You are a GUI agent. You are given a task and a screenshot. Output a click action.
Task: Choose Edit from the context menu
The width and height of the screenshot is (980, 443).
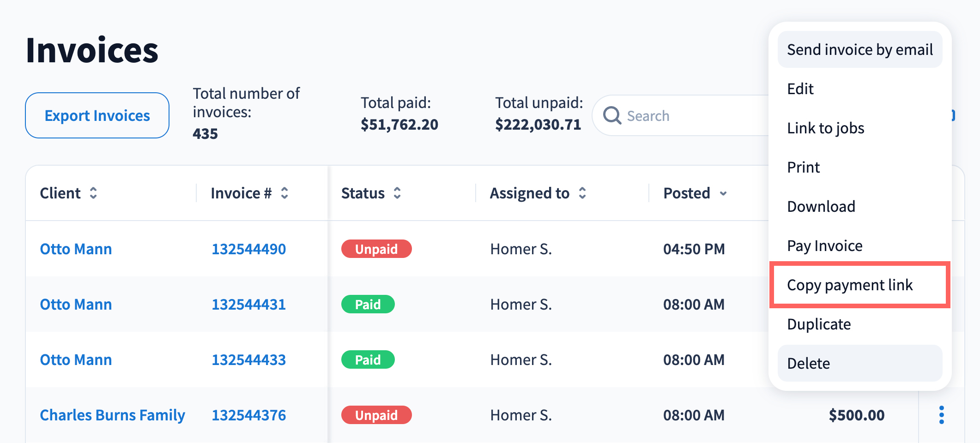click(800, 89)
